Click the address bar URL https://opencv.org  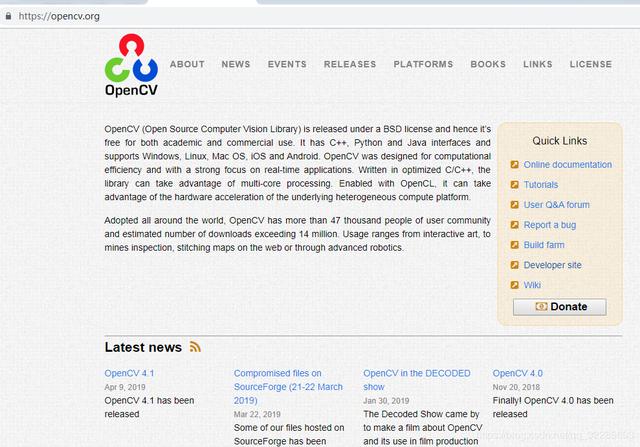pos(59,16)
